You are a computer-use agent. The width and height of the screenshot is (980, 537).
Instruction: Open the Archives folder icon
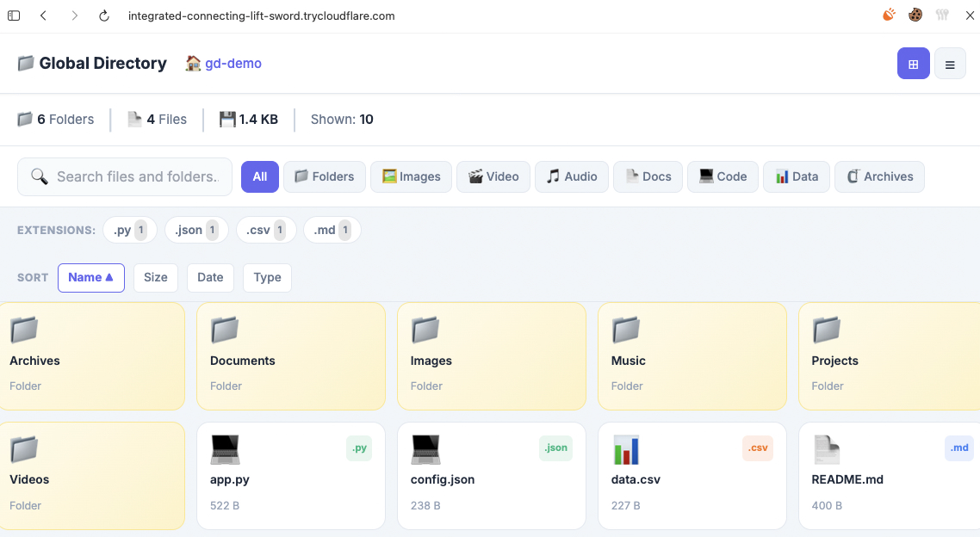click(24, 330)
